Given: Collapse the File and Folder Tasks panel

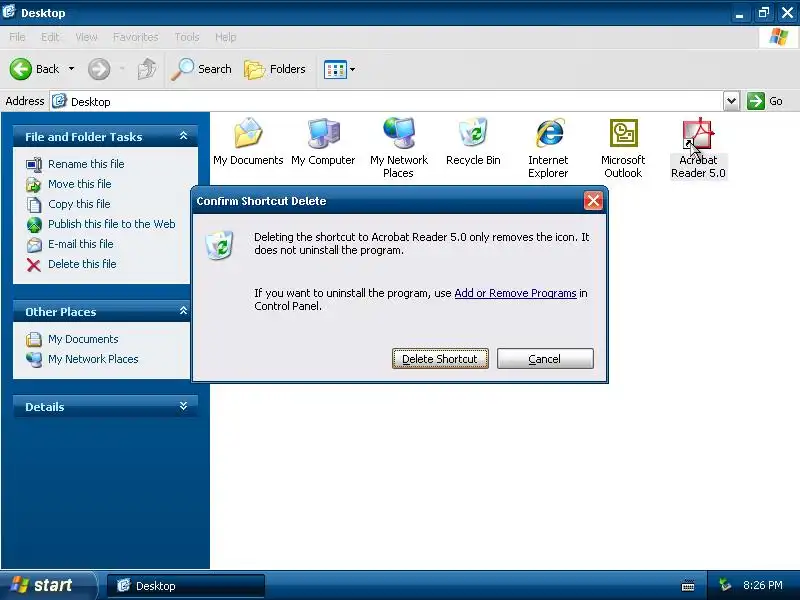Looking at the screenshot, I should (x=184, y=136).
